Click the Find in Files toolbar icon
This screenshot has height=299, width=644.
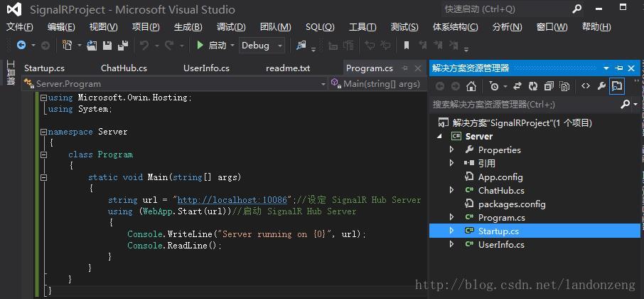point(301,46)
